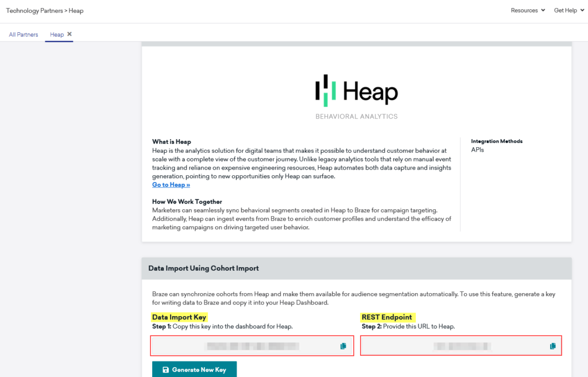Copy the Data Import Key to clipboard
Image resolution: width=588 pixels, height=377 pixels.
[x=343, y=346]
